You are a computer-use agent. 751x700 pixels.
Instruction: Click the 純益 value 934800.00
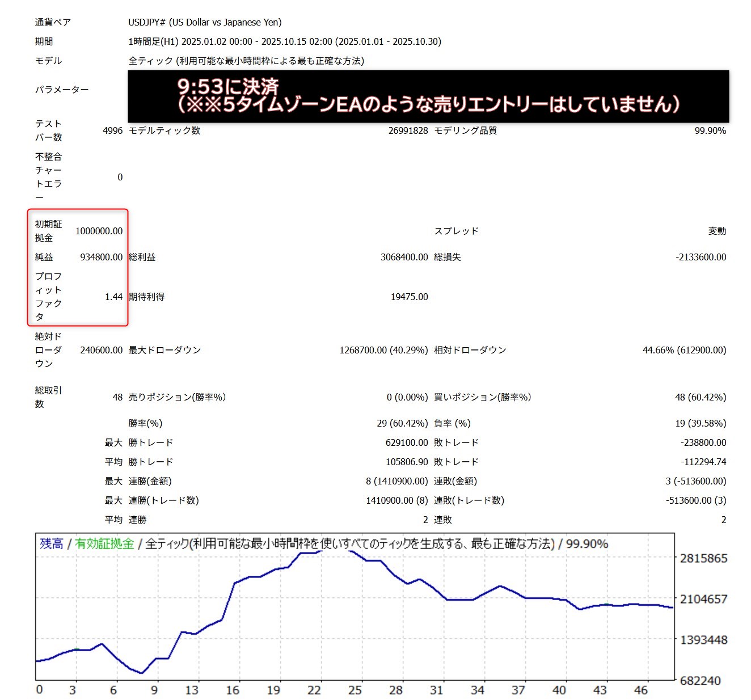tap(101, 257)
